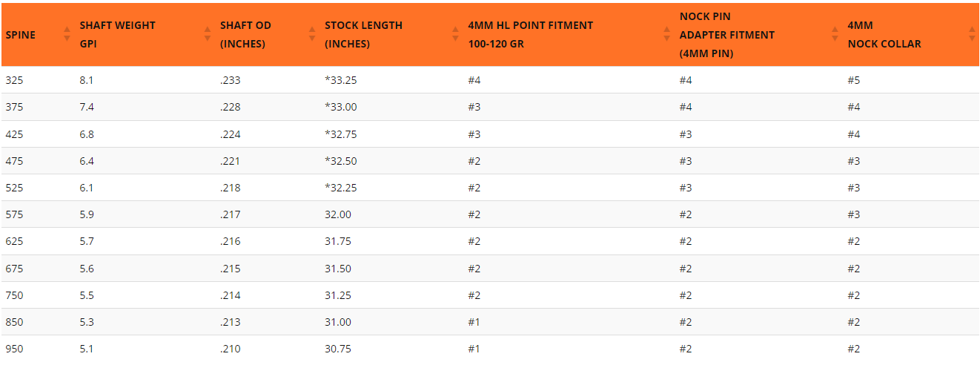Screen dimensions: 980x368
Task: Select the 750 spine cell
Action: pyautogui.click(x=14, y=295)
